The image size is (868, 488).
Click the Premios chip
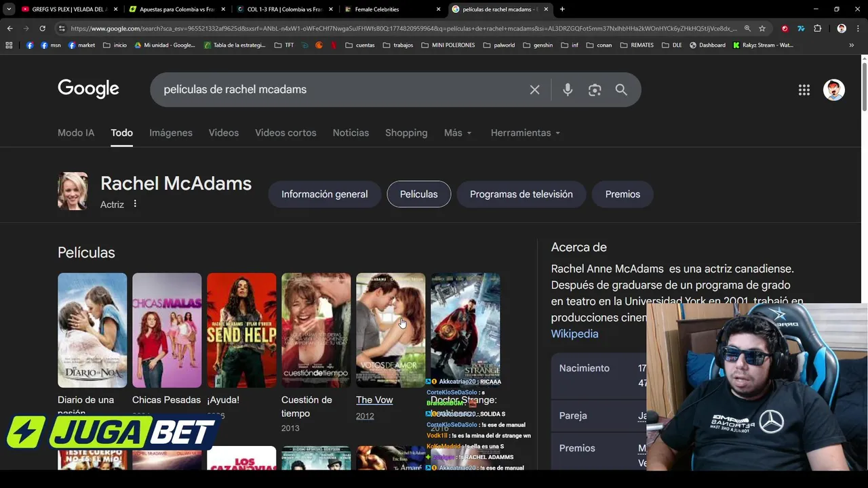click(623, 194)
